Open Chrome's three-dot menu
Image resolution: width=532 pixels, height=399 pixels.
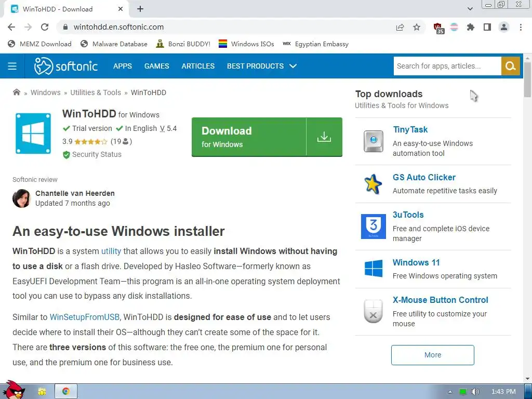tap(521, 27)
